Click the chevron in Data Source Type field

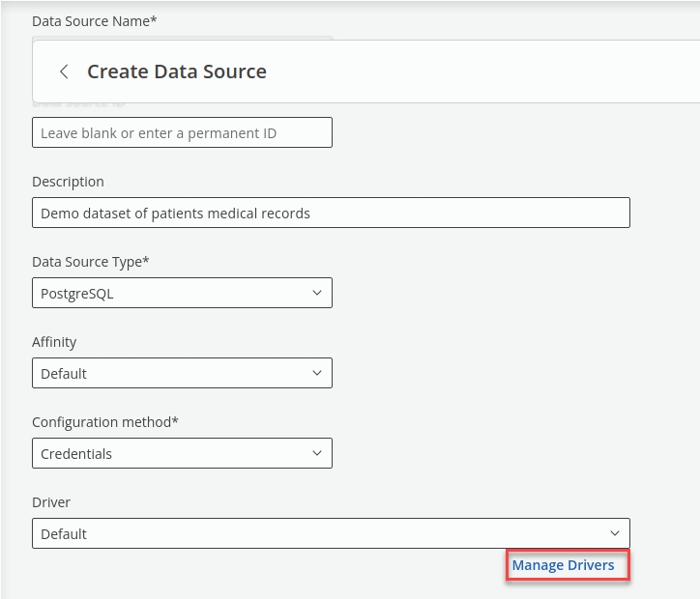point(316,293)
